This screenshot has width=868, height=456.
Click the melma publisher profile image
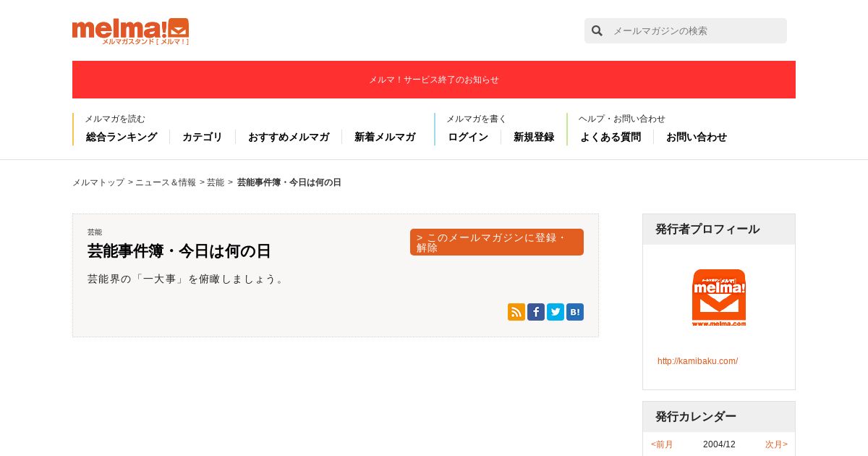pyautogui.click(x=719, y=297)
